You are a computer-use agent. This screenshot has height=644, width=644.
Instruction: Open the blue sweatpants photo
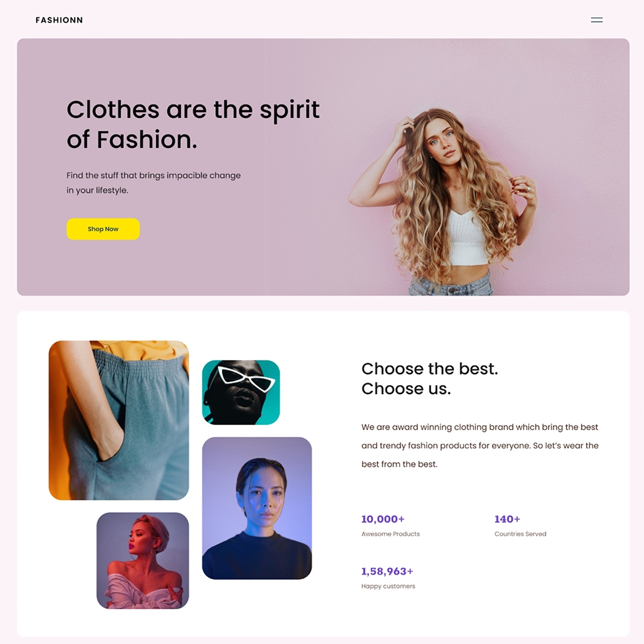118,420
